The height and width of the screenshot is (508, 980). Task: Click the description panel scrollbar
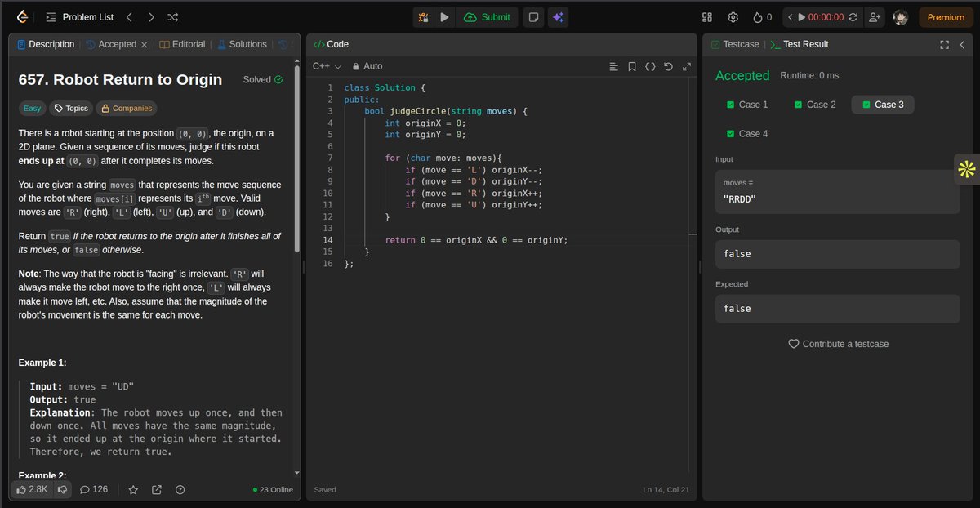(297, 159)
